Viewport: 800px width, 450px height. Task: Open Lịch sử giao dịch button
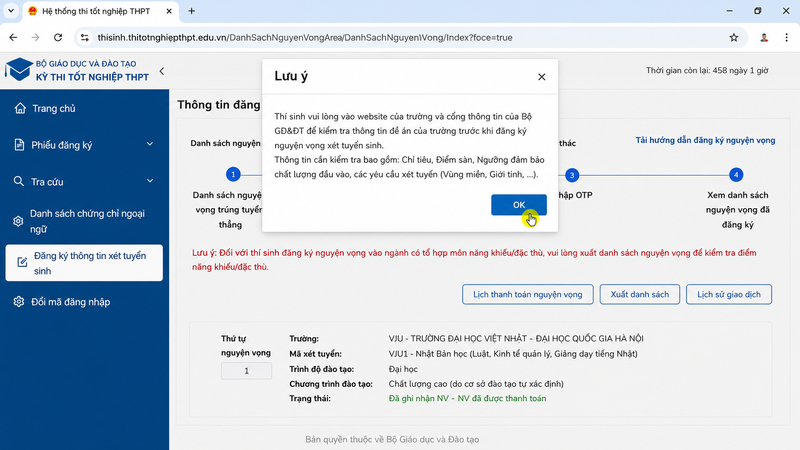(729, 294)
